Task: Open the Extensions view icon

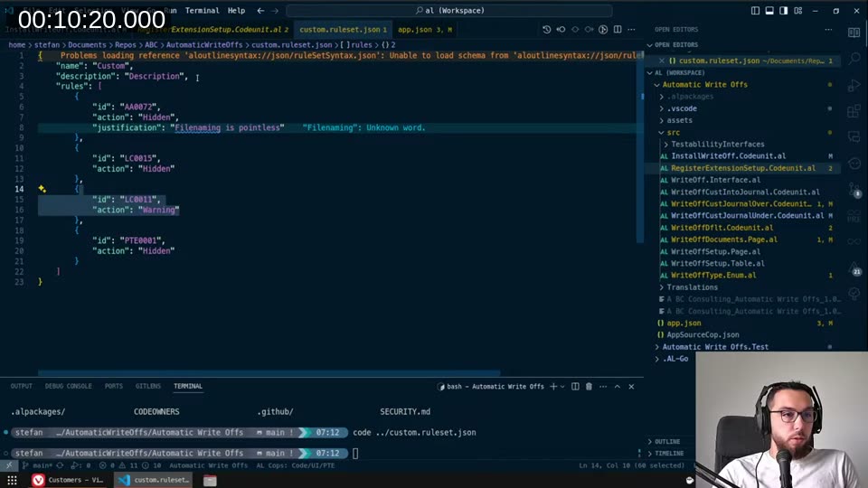Action: pos(854,111)
